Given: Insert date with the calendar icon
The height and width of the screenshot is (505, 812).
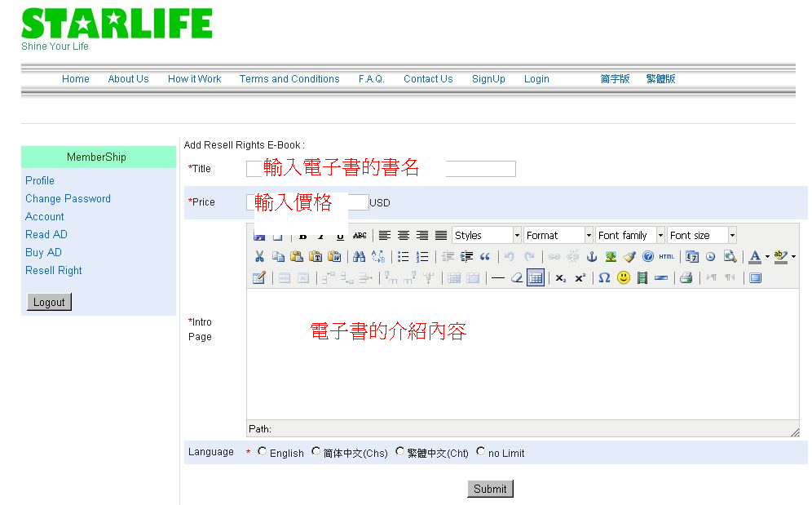Looking at the screenshot, I should click(x=692, y=256).
